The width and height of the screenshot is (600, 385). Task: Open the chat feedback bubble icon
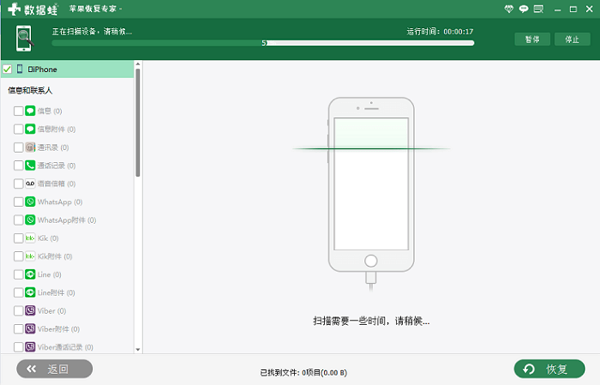(523, 9)
